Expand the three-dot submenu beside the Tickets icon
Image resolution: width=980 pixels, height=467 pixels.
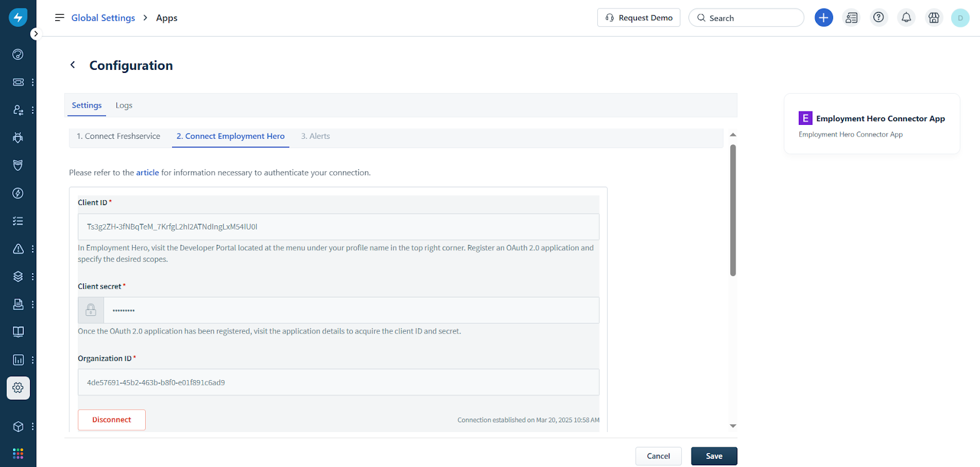click(x=32, y=82)
